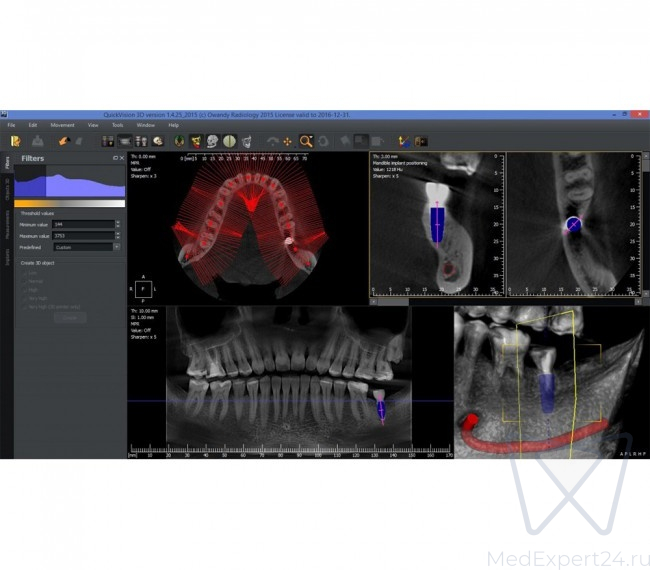Click the orange threshold gradient bar
Screen dimensions: 650x570
tap(70, 203)
